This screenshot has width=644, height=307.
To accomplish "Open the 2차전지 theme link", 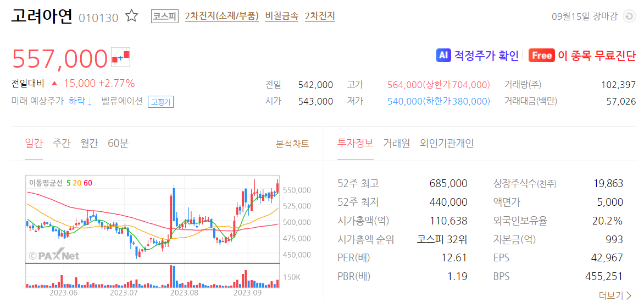I will click(320, 17).
